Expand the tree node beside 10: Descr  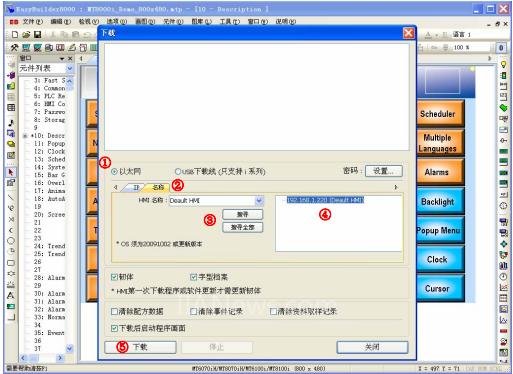(25, 136)
